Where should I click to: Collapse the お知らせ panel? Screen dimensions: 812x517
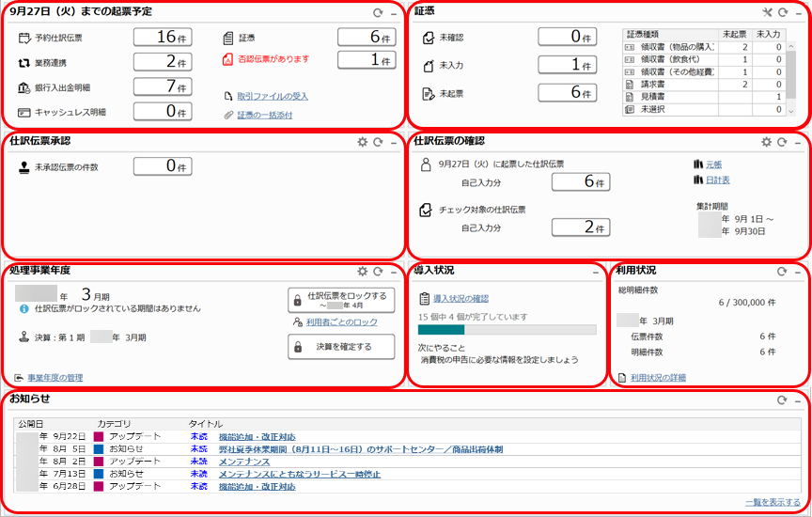coord(798,401)
